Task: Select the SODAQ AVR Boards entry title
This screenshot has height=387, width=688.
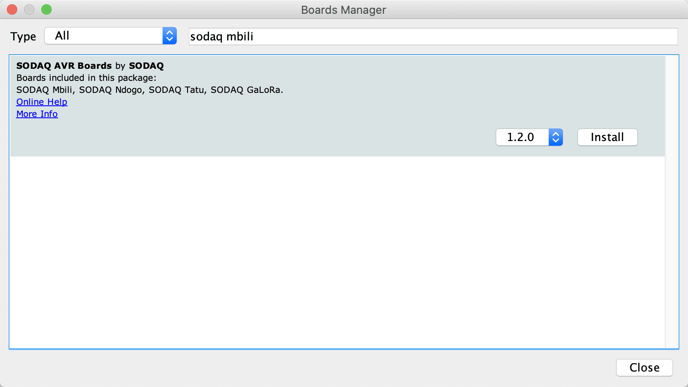Action: click(x=64, y=66)
